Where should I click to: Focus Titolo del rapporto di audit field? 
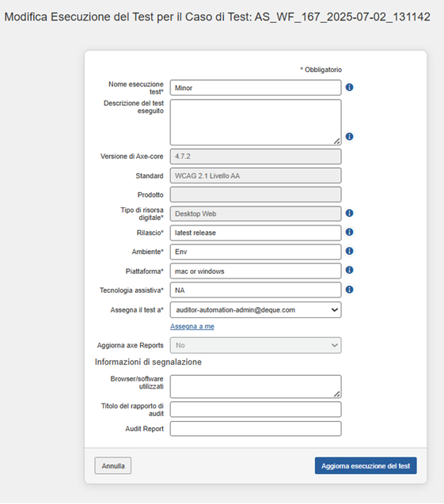pos(256,410)
